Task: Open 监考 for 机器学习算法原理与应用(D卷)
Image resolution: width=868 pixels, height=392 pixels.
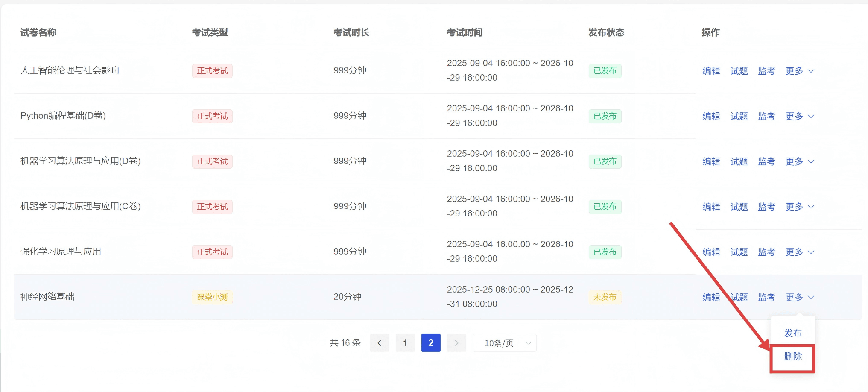Action: pos(766,161)
